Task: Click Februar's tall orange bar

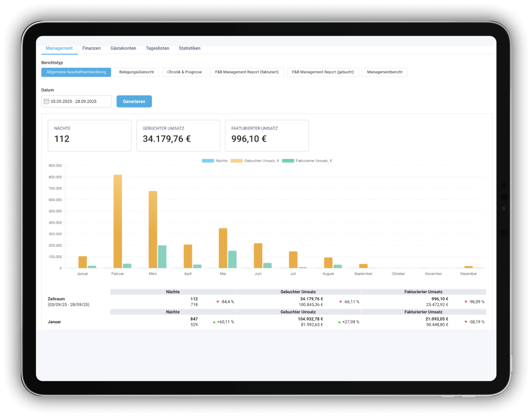Action: (x=117, y=221)
